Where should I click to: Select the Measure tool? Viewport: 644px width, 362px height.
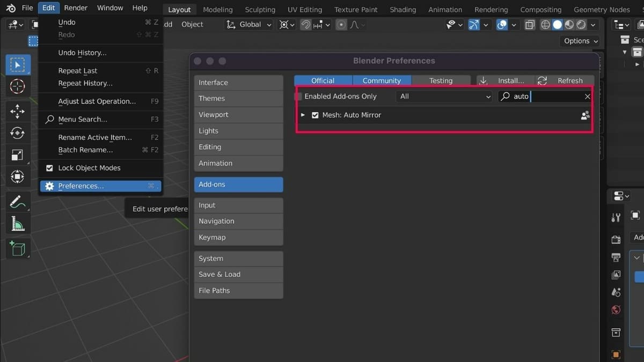[x=18, y=223]
